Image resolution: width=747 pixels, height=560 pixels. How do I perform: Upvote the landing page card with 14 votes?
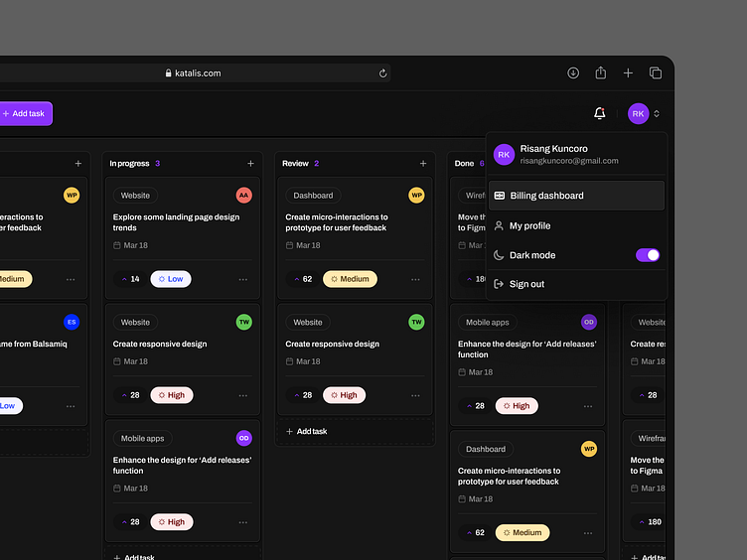(130, 279)
